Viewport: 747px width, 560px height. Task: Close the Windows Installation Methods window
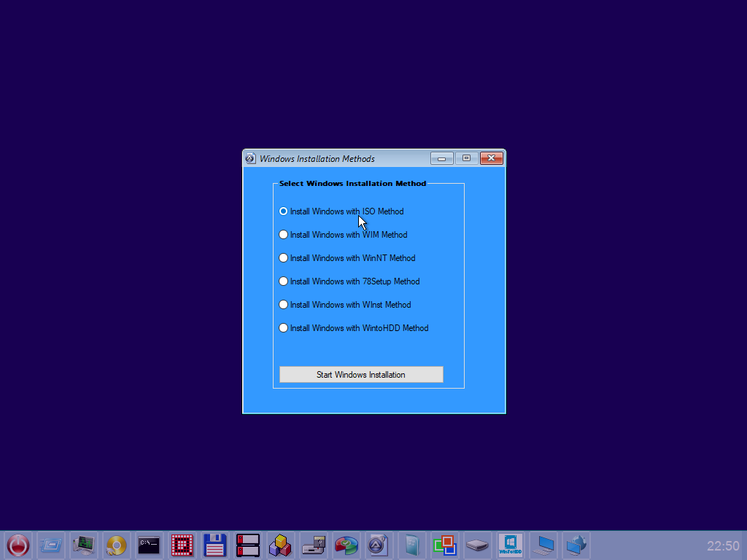tap(492, 158)
